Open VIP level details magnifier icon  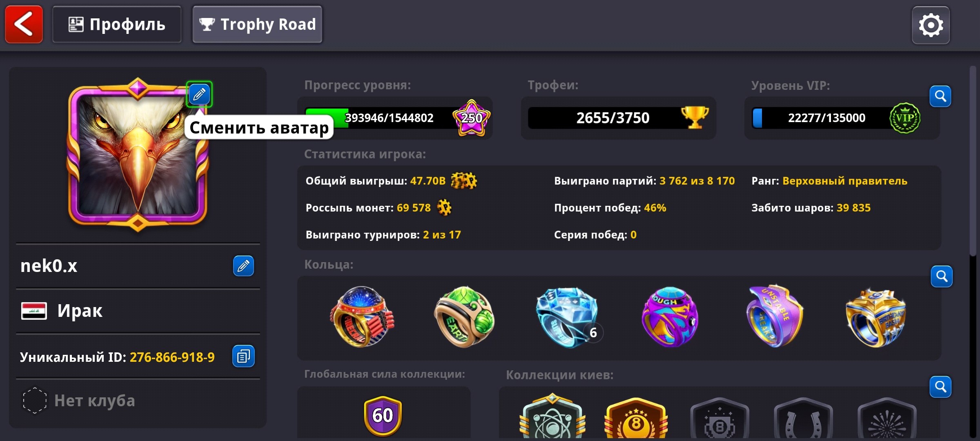pyautogui.click(x=940, y=96)
